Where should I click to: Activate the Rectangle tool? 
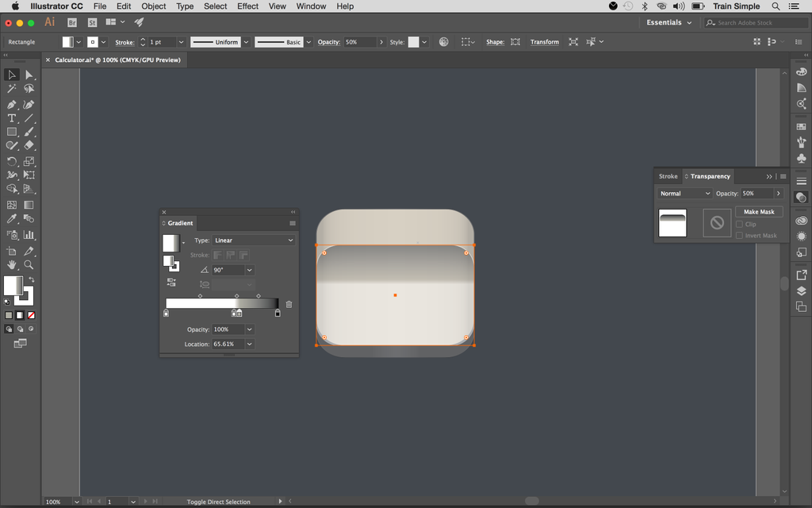tap(11, 132)
